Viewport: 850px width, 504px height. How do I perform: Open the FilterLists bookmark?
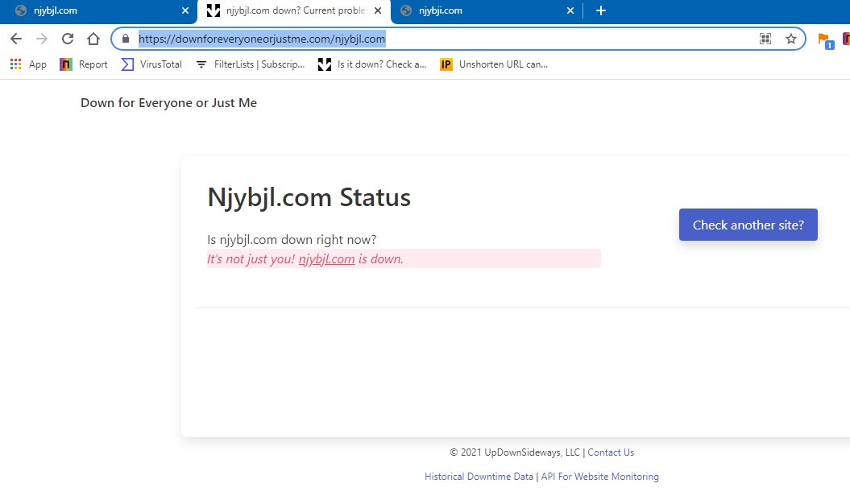pyautogui.click(x=250, y=64)
